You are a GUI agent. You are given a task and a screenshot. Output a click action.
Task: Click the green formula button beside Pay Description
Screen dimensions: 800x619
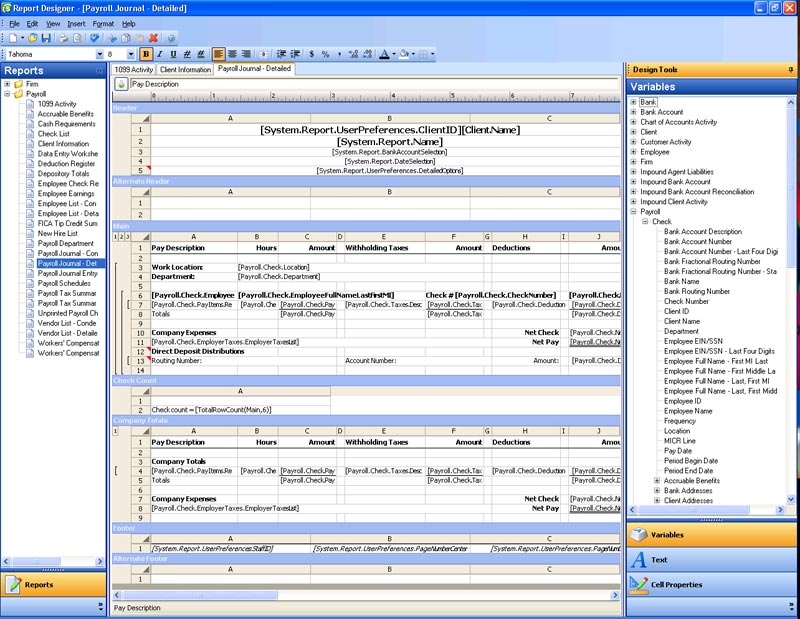point(121,85)
